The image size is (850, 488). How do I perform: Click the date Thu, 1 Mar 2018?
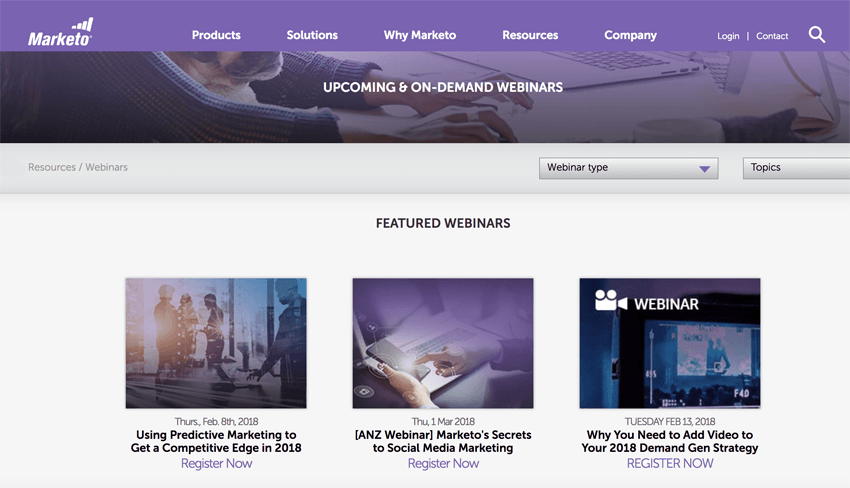tap(443, 422)
